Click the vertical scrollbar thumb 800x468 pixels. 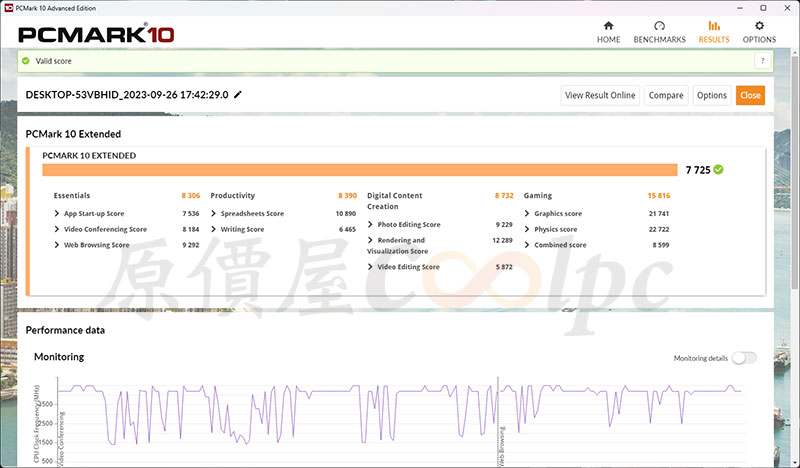(x=795, y=171)
